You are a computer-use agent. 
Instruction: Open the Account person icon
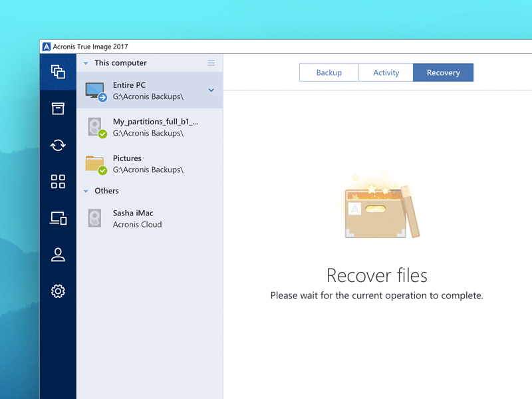pyautogui.click(x=58, y=255)
